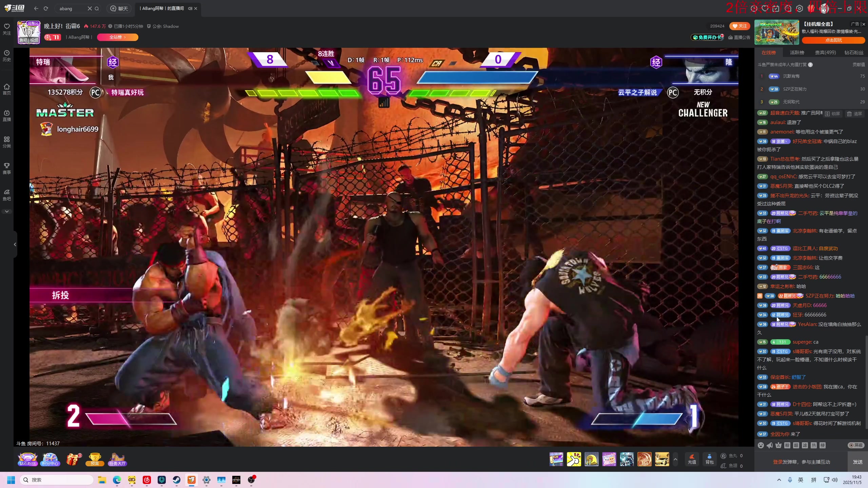Image resolution: width=868 pixels, height=488 pixels.
Task: Click the megaphone icon in chat toolbar
Action: [770, 445]
